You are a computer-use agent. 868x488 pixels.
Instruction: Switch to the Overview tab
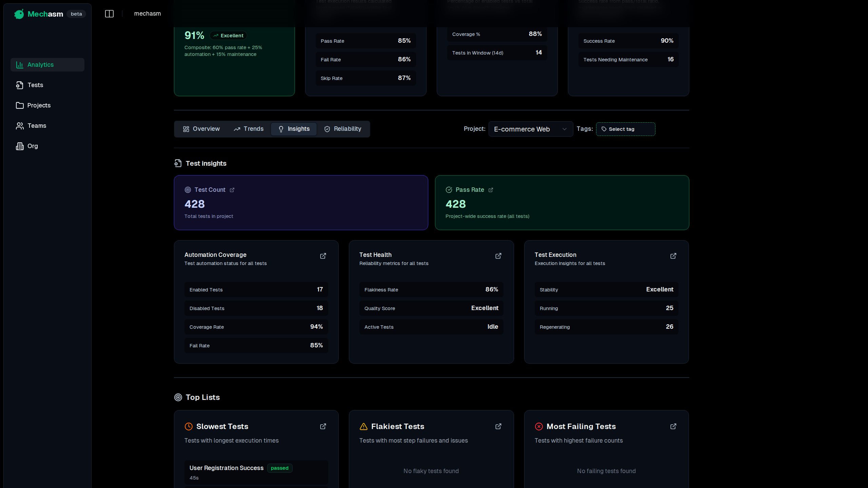(x=201, y=129)
